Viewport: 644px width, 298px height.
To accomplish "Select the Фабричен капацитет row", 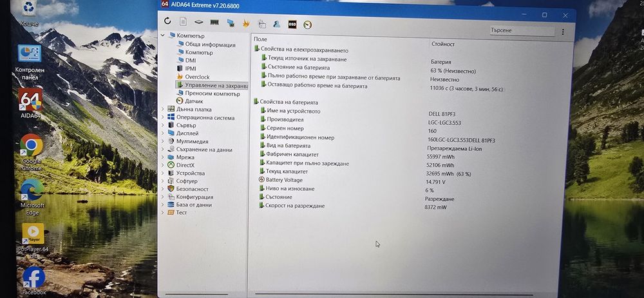I will [x=292, y=154].
